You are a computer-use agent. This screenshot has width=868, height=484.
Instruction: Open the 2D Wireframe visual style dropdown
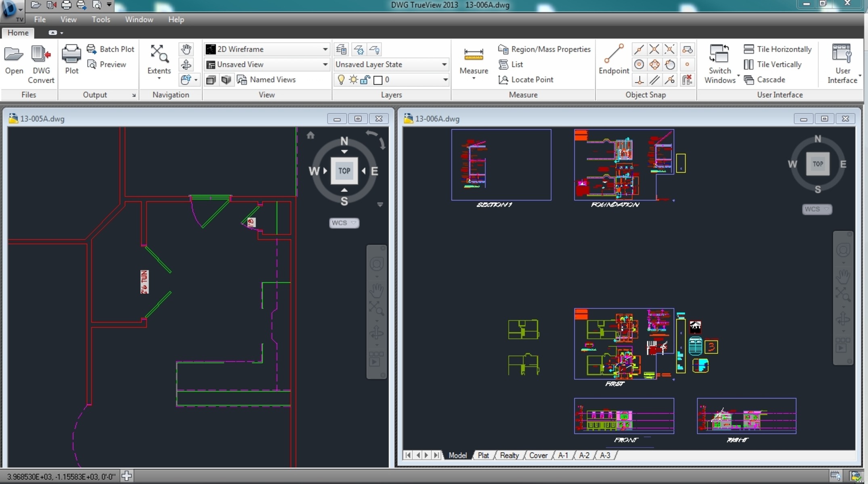[324, 49]
